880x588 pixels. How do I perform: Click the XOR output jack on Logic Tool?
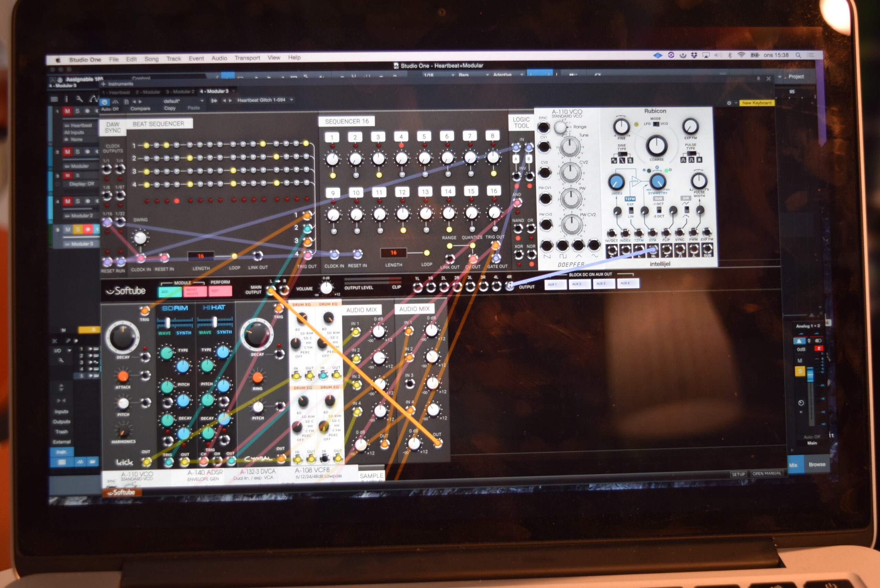pos(518,255)
